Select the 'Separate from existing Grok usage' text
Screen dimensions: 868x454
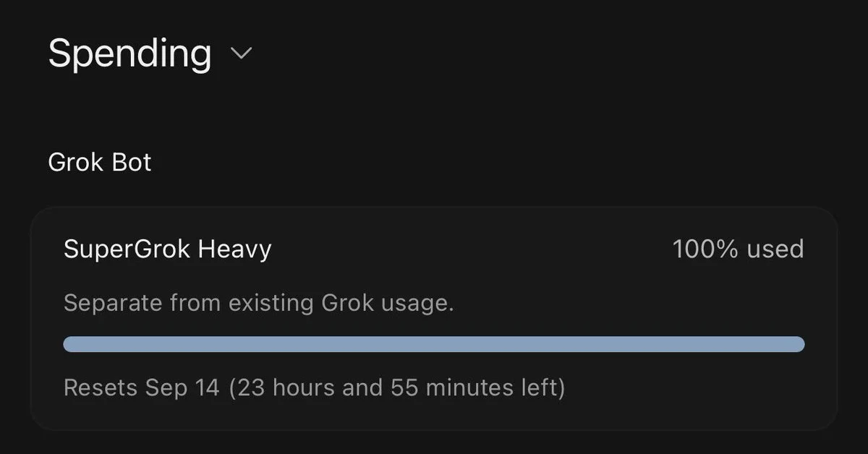pos(259,303)
